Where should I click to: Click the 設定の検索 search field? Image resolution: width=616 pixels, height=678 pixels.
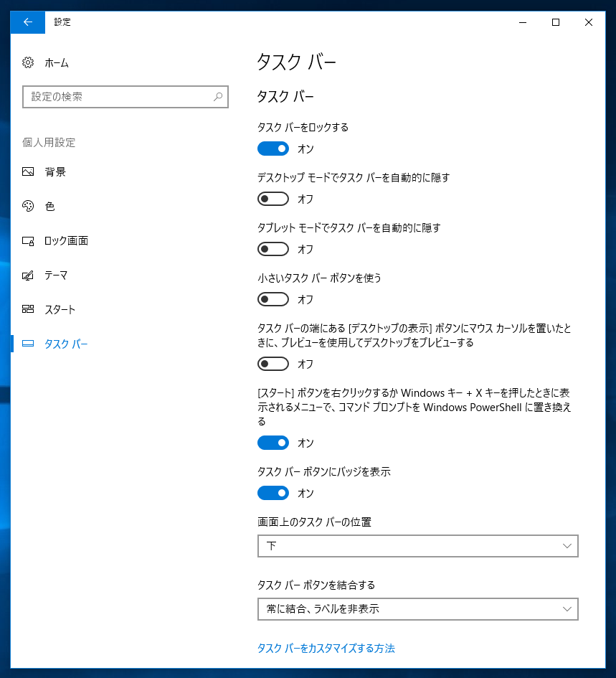coord(125,97)
